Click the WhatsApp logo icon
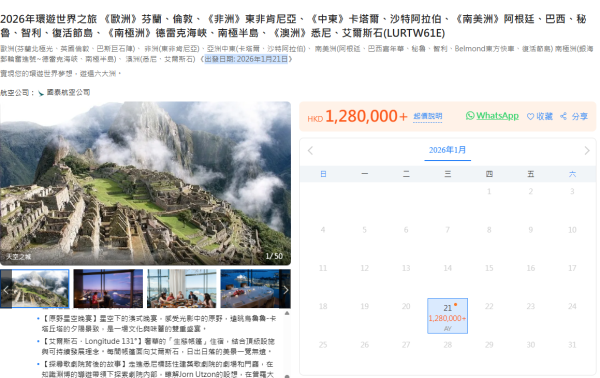Screen dimensions: 600x378 click(x=470, y=116)
